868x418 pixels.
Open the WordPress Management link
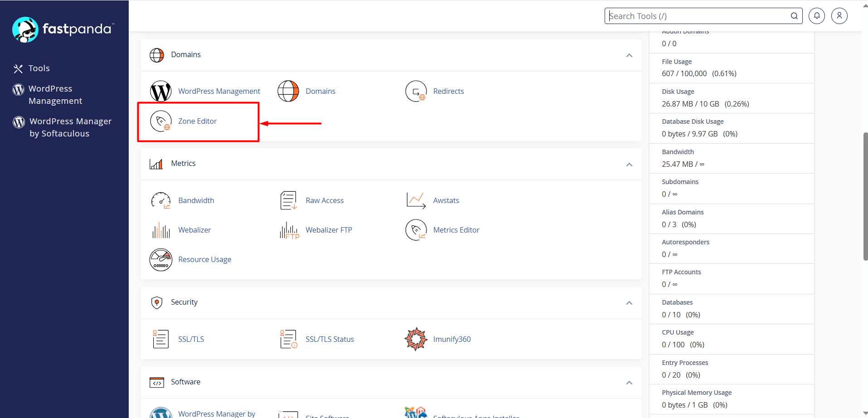[x=219, y=91]
